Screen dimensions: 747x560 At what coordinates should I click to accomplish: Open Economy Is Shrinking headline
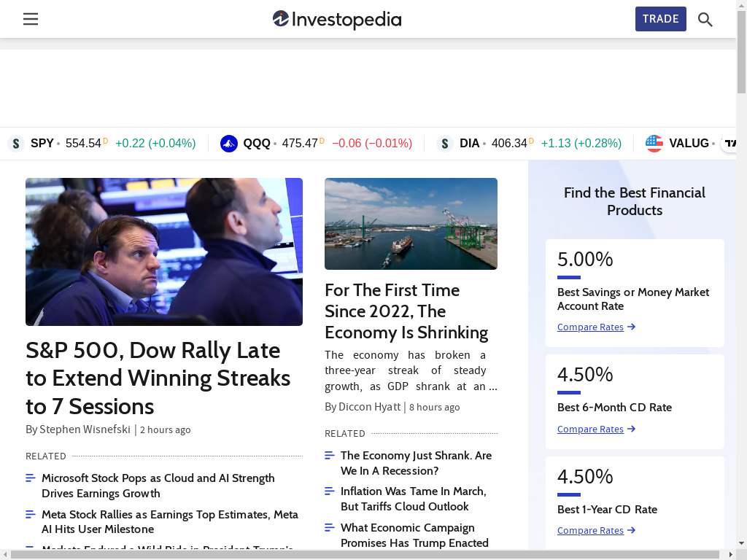coord(406,311)
